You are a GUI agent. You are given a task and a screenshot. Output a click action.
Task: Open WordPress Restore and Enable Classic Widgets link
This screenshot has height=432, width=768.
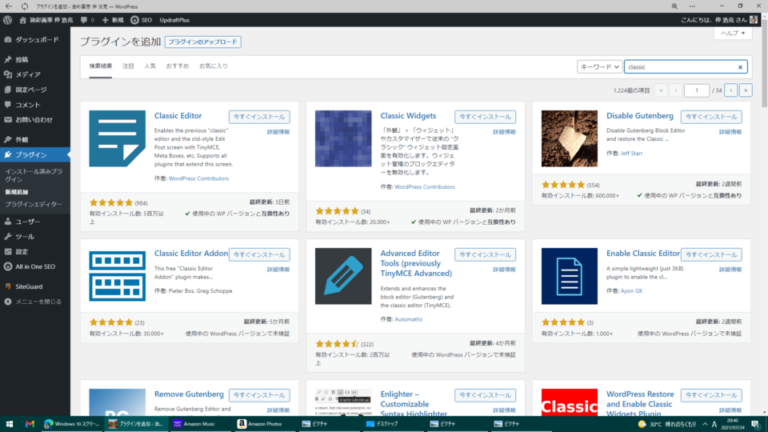[x=640, y=404]
